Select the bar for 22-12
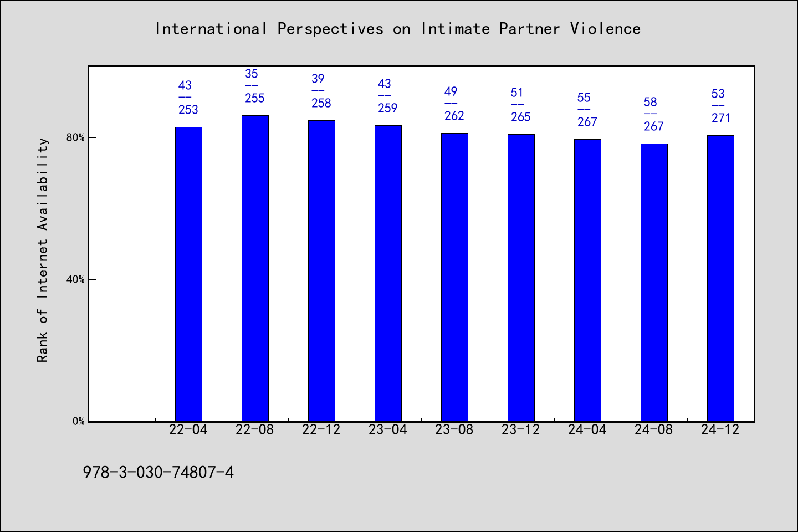 click(321, 271)
